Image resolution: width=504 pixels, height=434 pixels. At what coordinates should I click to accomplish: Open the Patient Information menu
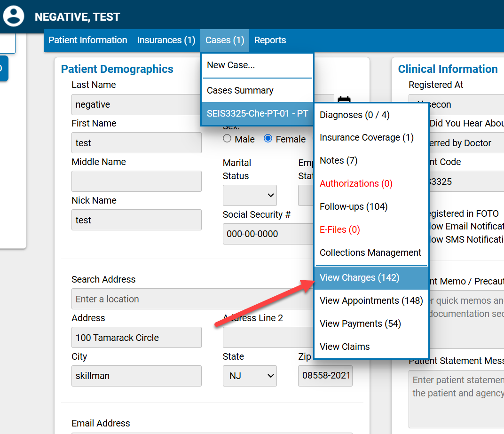(88, 40)
